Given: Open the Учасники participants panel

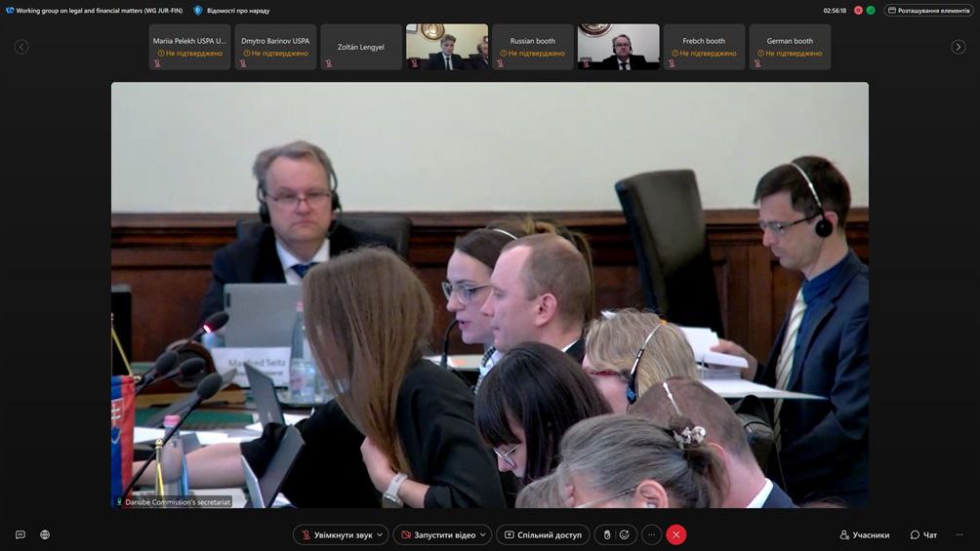Looking at the screenshot, I should 864,534.
